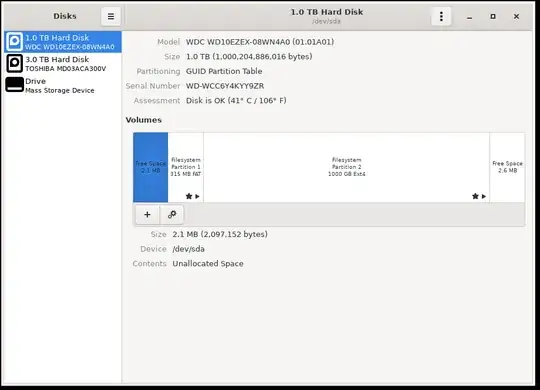
Task: Click the model text WDC WD10EZEX-08WN4A0 (01.01A01)
Action: 260,42
